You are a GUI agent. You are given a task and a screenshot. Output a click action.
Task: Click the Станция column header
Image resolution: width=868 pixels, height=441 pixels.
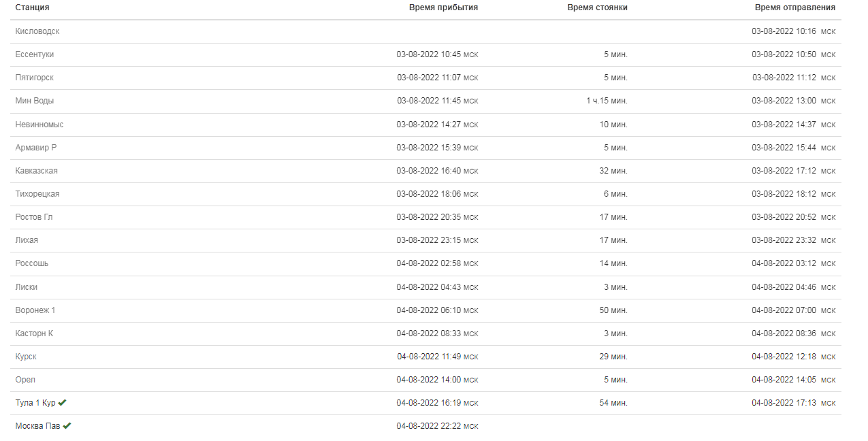pyautogui.click(x=32, y=7)
